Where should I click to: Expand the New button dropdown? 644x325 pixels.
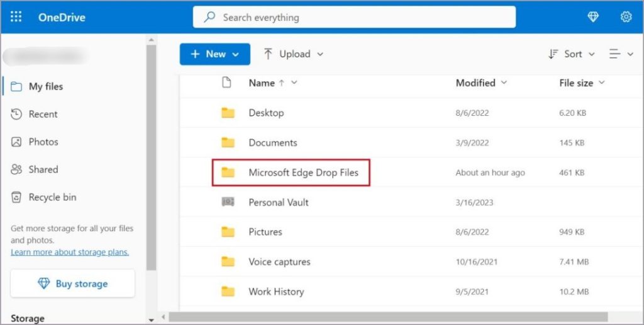236,54
